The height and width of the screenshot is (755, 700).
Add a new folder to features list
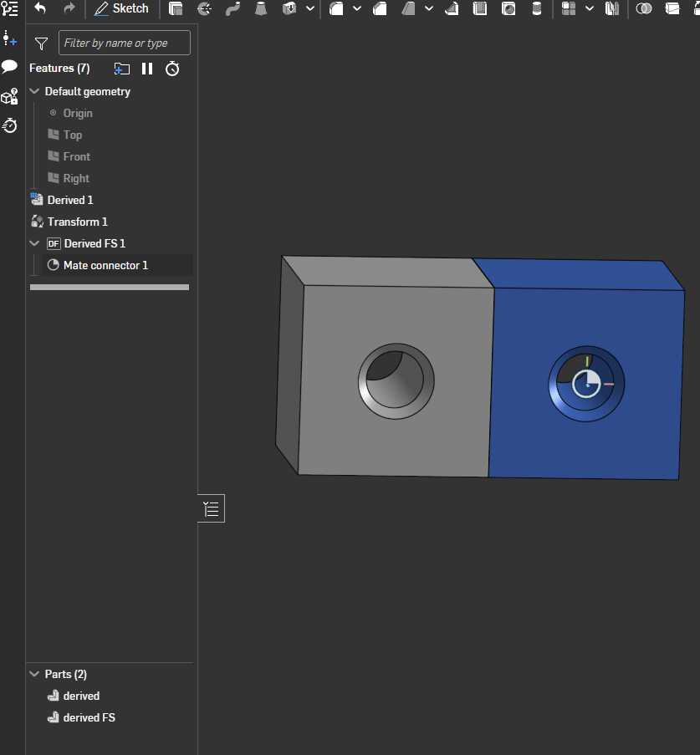point(122,69)
